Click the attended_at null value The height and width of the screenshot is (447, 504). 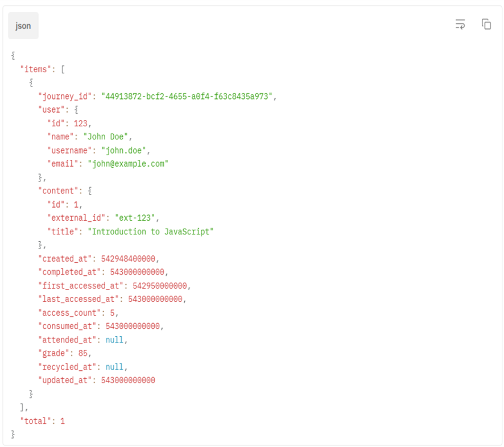pyautogui.click(x=114, y=340)
